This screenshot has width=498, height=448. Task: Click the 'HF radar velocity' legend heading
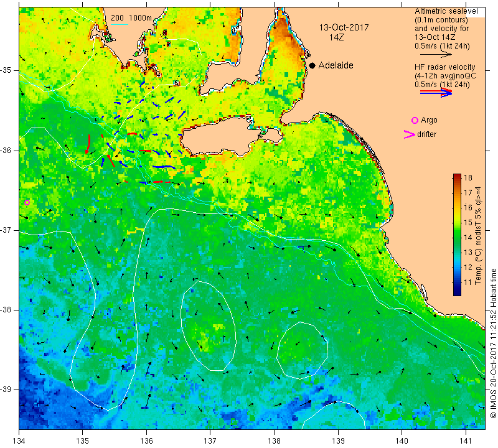point(444,67)
